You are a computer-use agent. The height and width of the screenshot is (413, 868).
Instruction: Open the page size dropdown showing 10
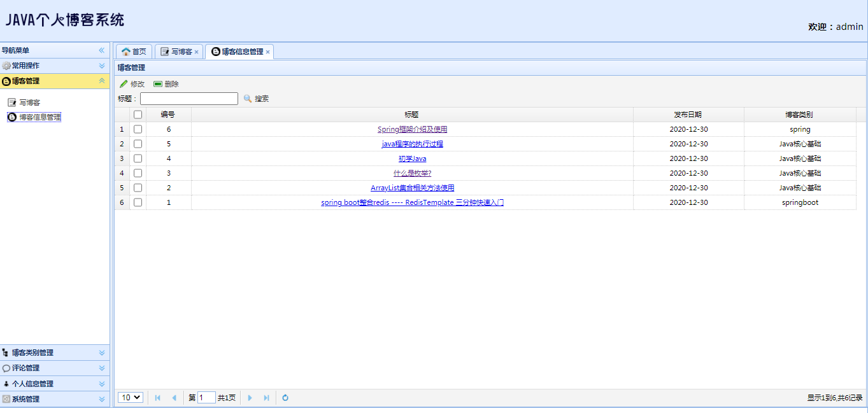point(131,398)
